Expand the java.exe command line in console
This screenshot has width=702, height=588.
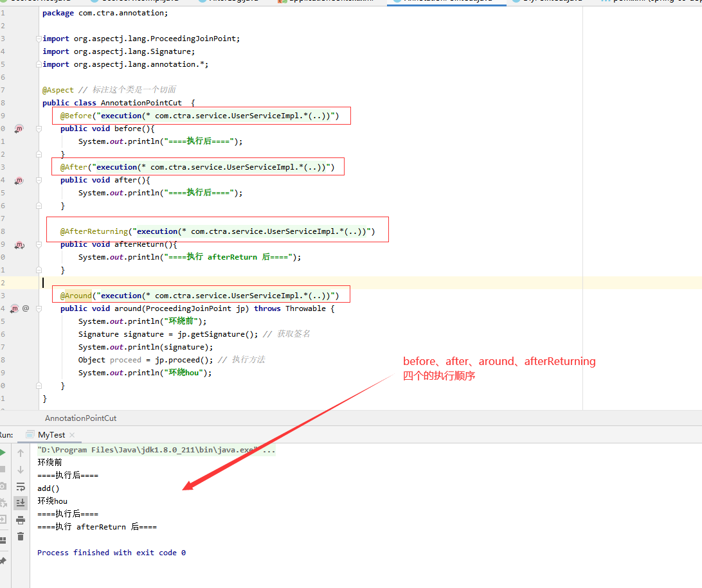tap(156, 450)
